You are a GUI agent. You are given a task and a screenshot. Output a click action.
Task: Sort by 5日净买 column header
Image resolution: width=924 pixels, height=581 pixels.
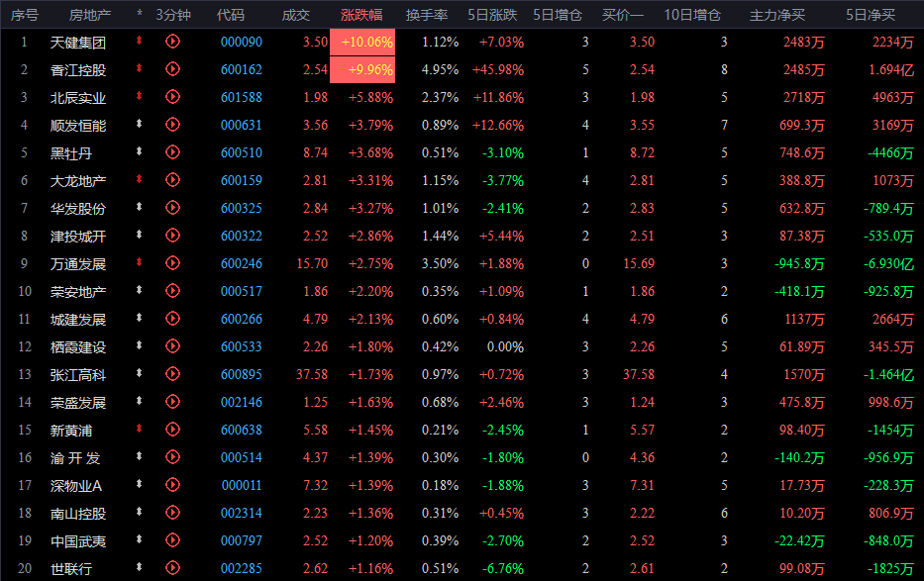coord(871,15)
